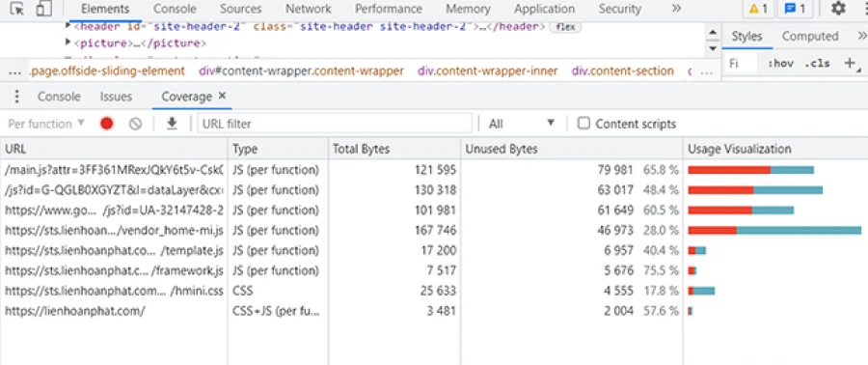Show right breadcrumb overflow ellipsis

[x=706, y=71]
